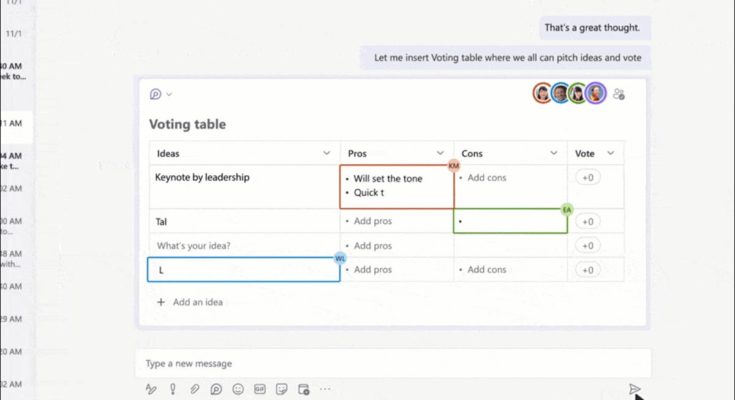
Task: Click the Type a new message field
Action: pyautogui.click(x=390, y=364)
